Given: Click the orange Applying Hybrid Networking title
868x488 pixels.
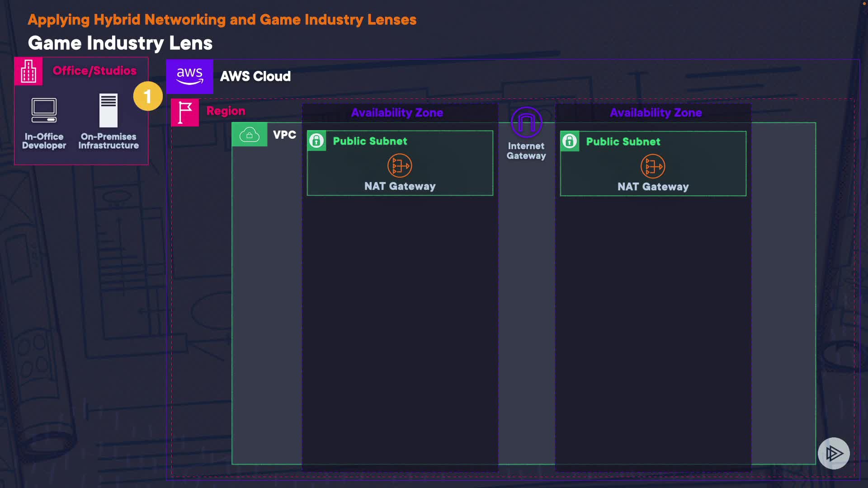Looking at the screenshot, I should (x=222, y=20).
